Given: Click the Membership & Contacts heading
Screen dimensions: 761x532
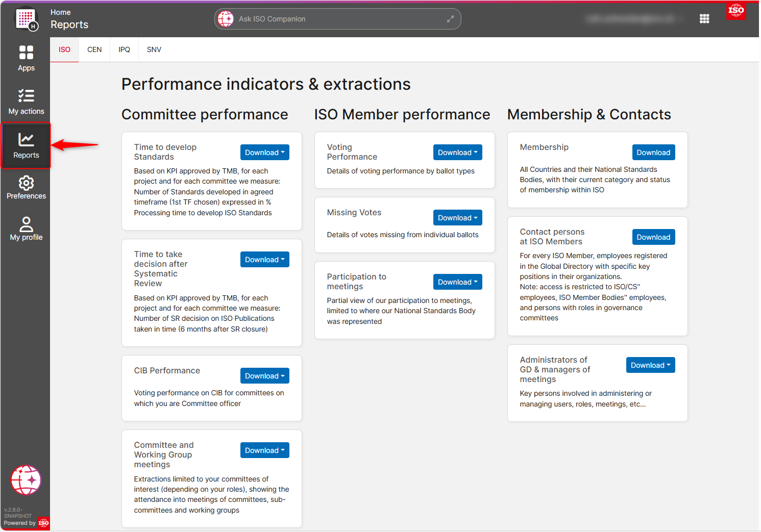Looking at the screenshot, I should (x=589, y=114).
